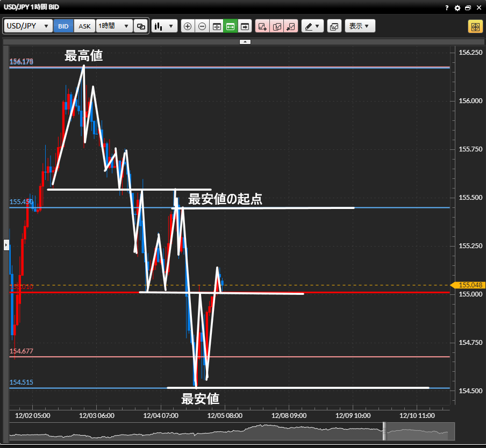Open the candlestick chart type dropdown
Screen dimensions: 486x448
click(x=165, y=26)
